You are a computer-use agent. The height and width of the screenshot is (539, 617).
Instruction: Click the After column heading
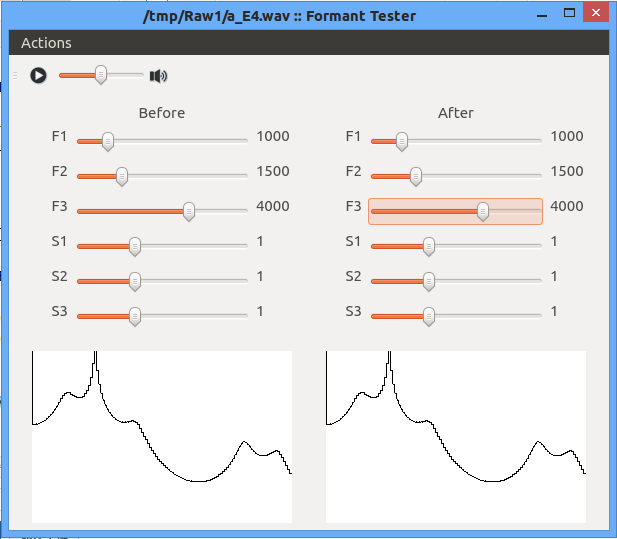pyautogui.click(x=456, y=113)
